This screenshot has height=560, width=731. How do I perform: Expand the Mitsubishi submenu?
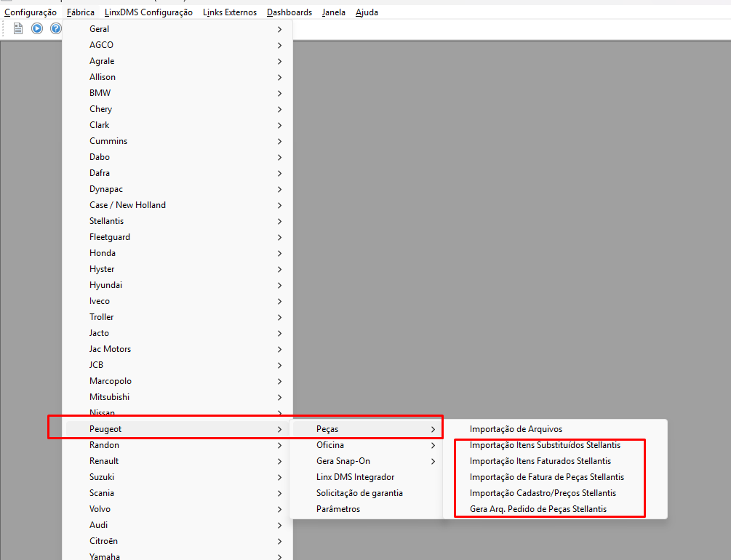click(x=177, y=397)
